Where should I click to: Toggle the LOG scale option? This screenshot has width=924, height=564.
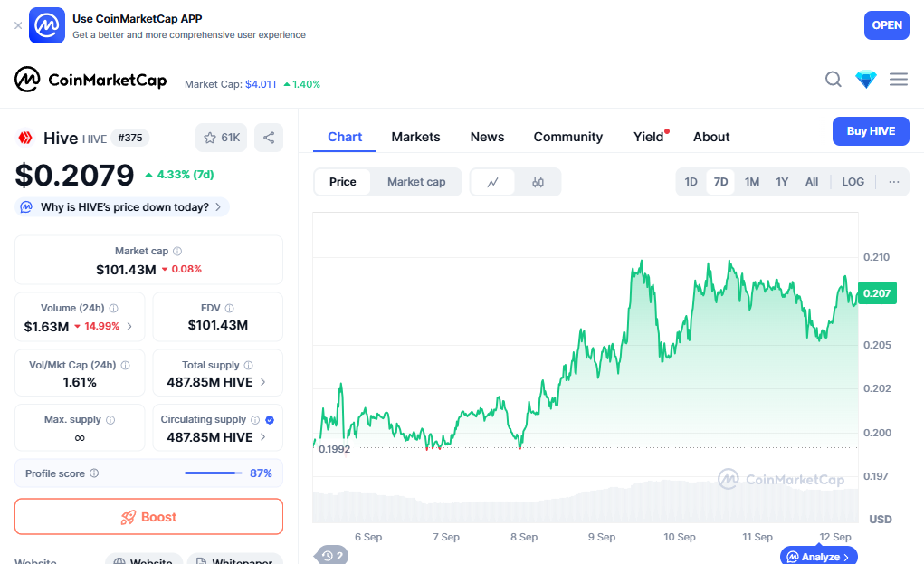click(853, 182)
